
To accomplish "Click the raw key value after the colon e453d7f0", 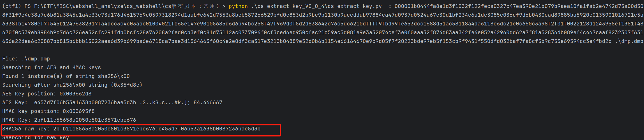I will coord(210,129).
